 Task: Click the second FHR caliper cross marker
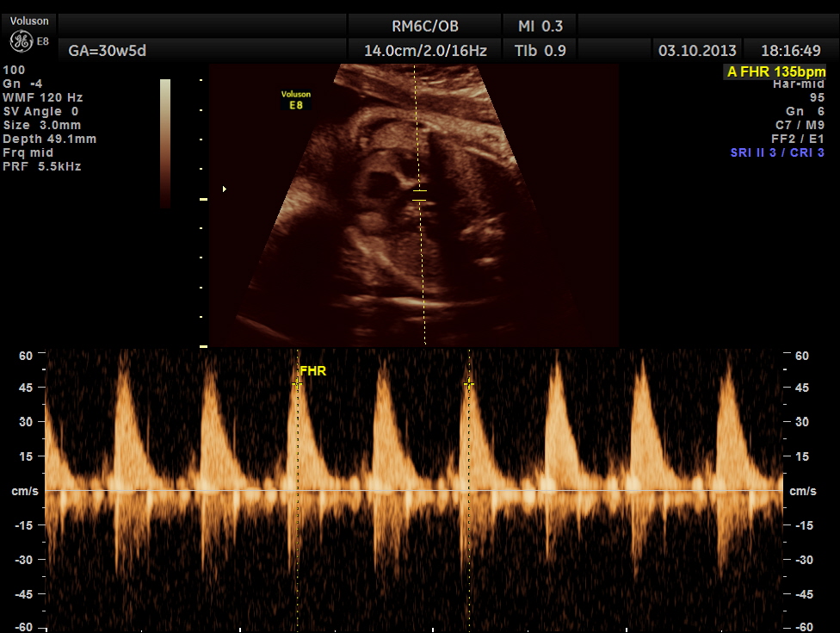coord(469,384)
